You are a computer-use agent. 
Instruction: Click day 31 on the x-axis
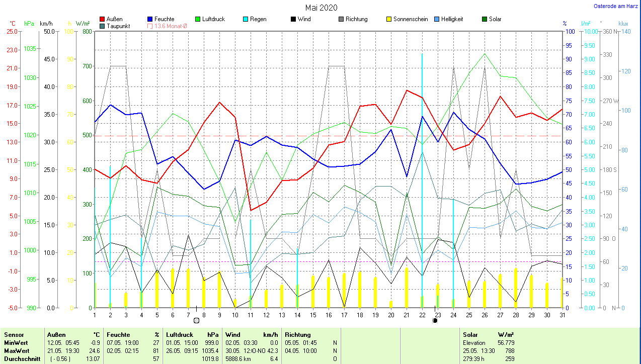[562, 315]
